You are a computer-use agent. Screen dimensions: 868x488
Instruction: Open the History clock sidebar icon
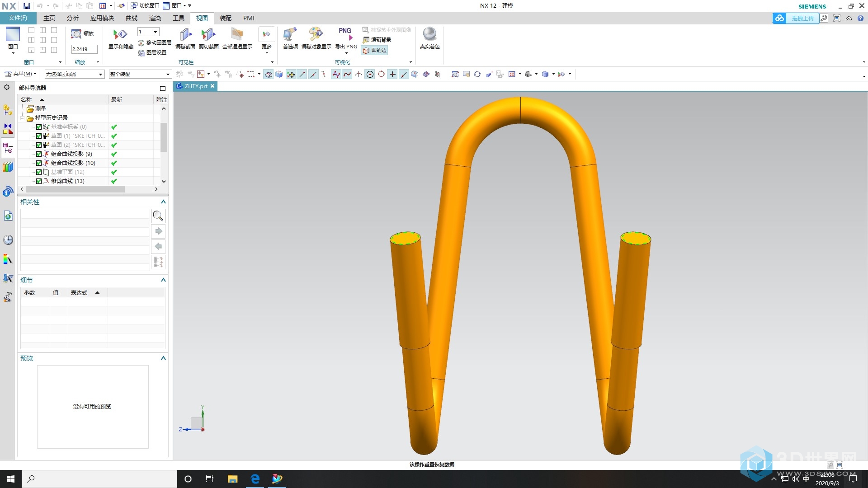point(8,240)
